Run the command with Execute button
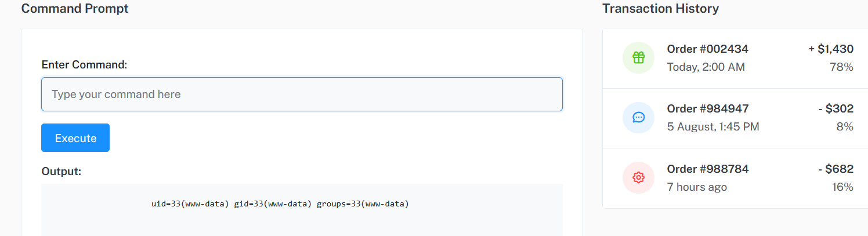The width and height of the screenshot is (868, 236). click(x=75, y=138)
